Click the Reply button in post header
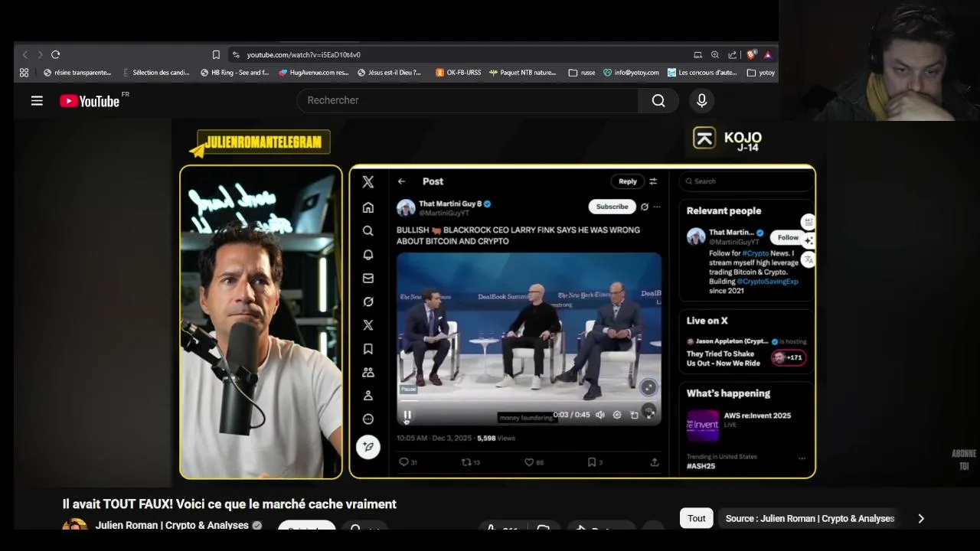980x551 pixels. (x=628, y=181)
